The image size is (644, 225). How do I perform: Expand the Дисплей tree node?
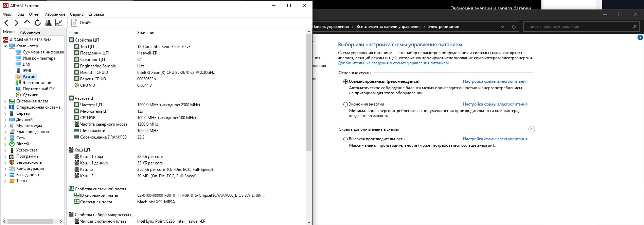point(5,119)
